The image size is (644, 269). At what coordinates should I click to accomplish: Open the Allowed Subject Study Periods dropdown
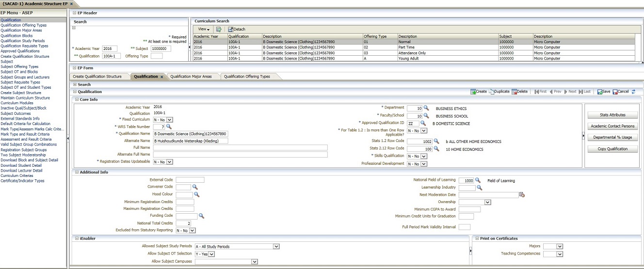pos(276,247)
